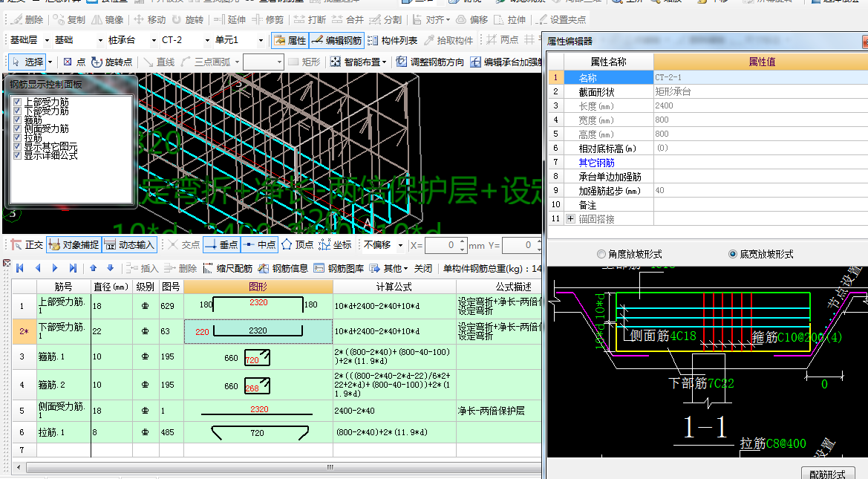Click 关闭 to close rebar editor

[423, 268]
